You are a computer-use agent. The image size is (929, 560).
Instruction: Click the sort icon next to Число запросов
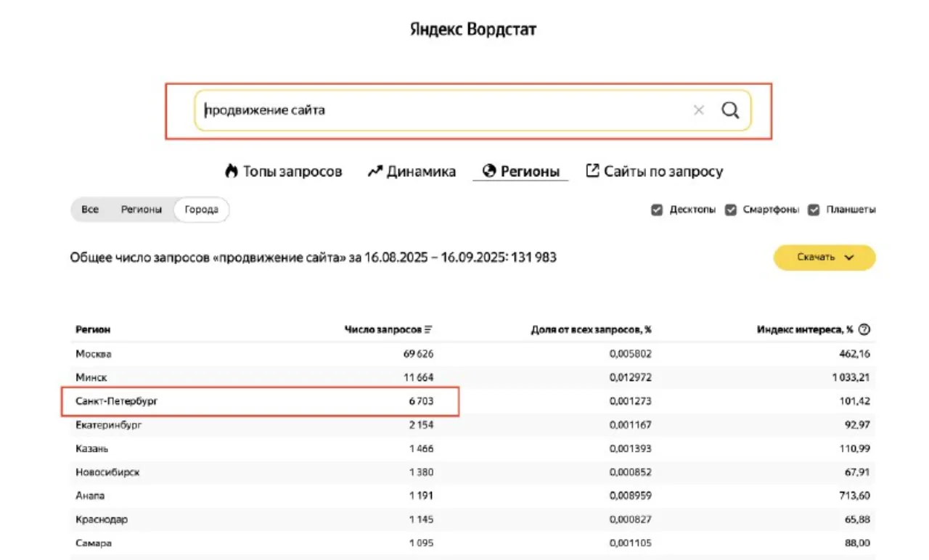(x=428, y=329)
